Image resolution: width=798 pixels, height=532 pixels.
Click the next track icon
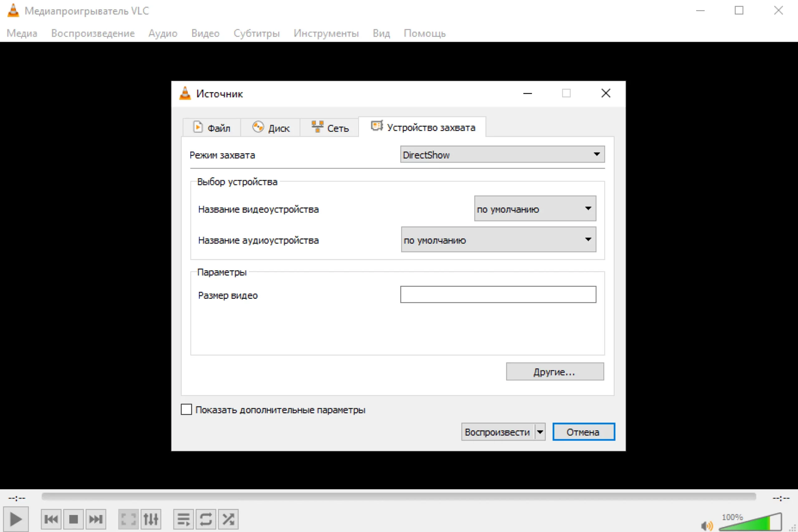96,519
